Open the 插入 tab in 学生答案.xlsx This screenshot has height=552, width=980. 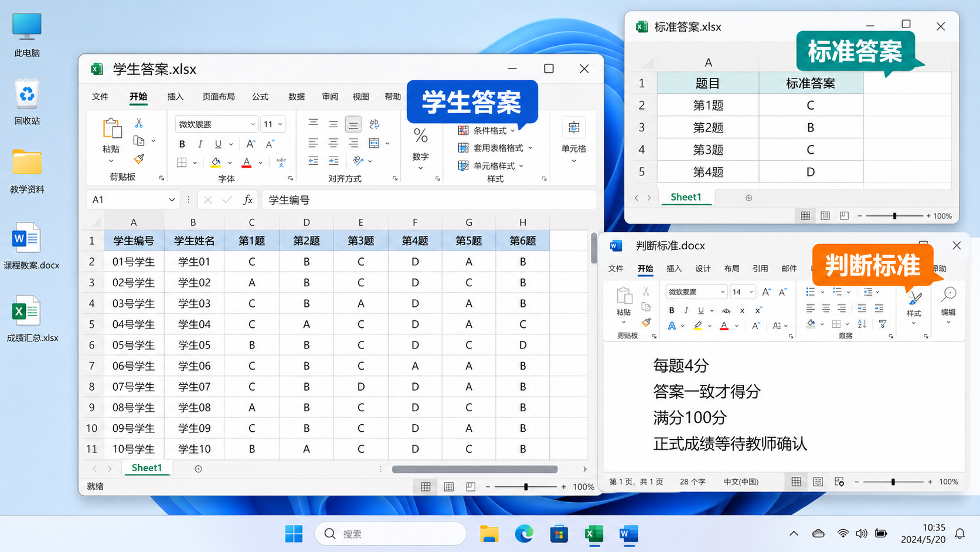(175, 97)
